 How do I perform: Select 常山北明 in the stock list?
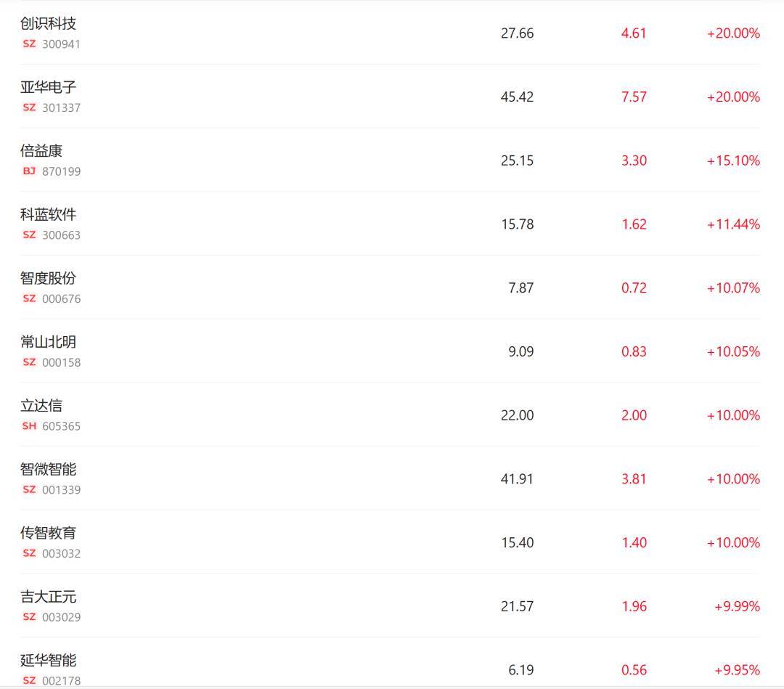(x=48, y=341)
